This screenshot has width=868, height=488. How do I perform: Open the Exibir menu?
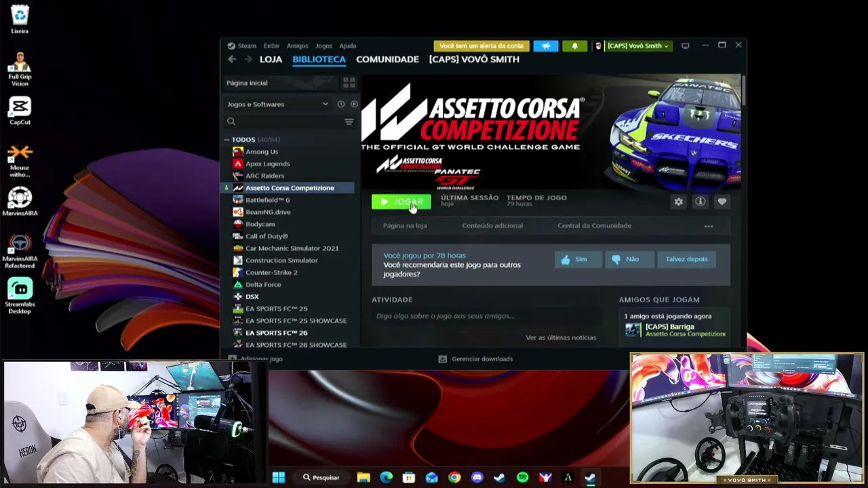[271, 46]
